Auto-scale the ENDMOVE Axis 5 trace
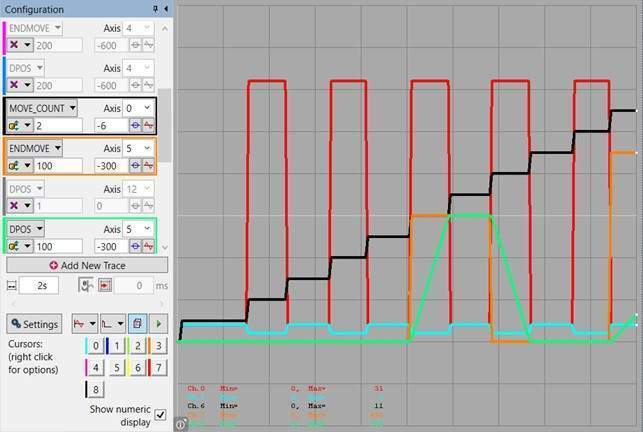 pos(148,165)
